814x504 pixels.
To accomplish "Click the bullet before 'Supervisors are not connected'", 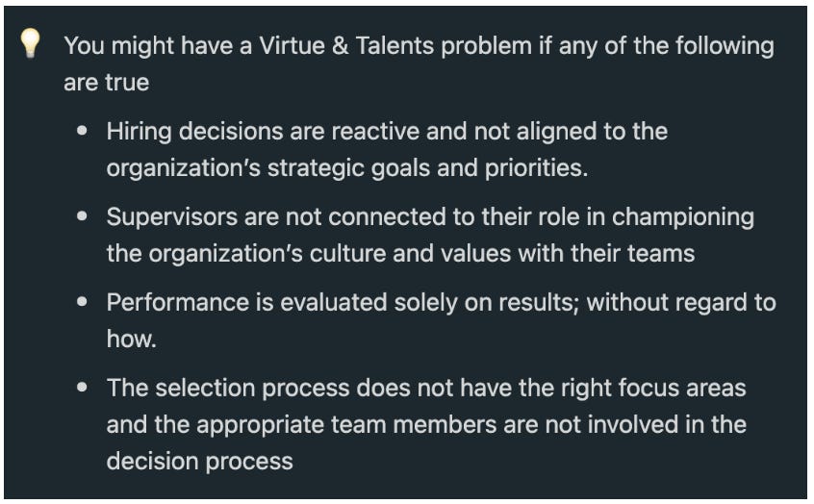I will [82, 216].
